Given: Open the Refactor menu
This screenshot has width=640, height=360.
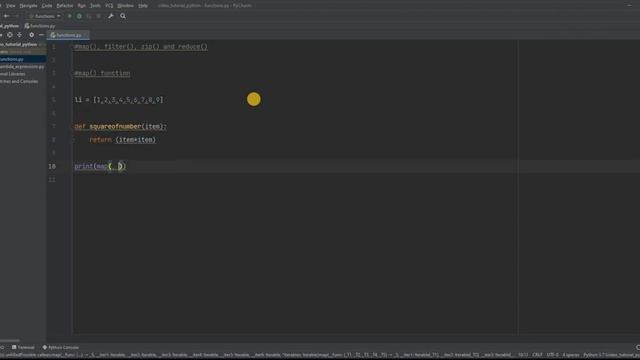Looking at the screenshot, I should click(64, 6).
